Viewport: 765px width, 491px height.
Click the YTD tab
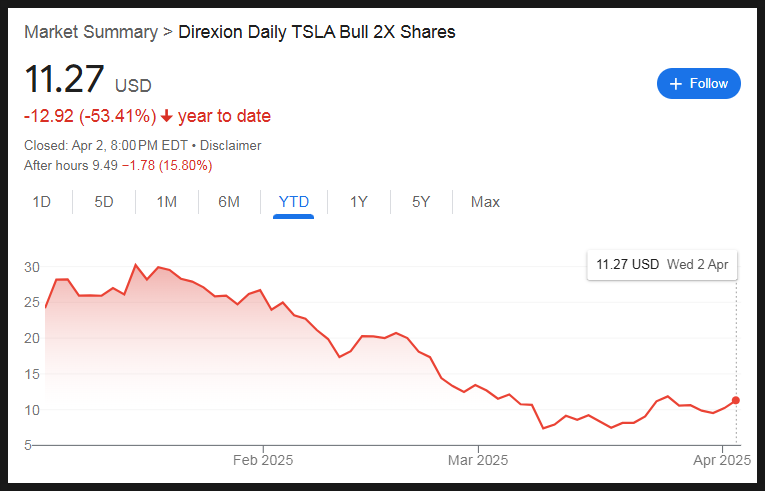293,202
